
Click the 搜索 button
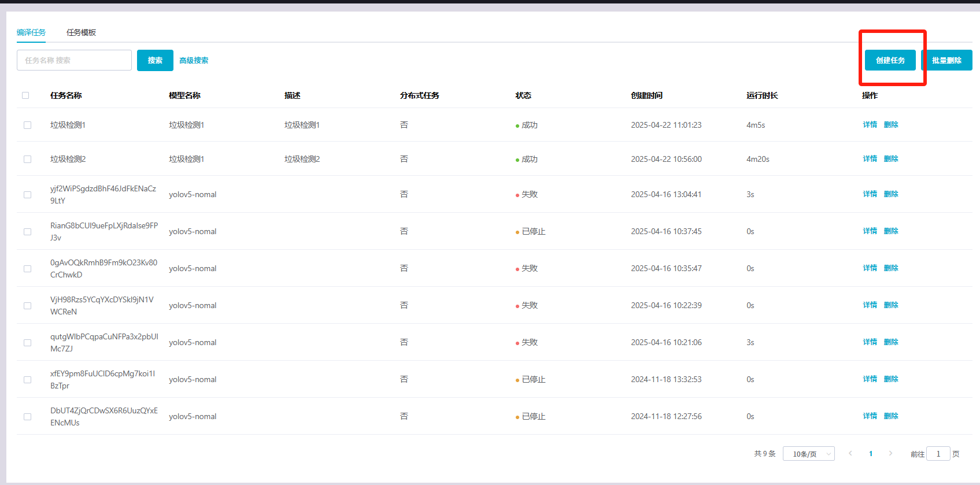(155, 60)
